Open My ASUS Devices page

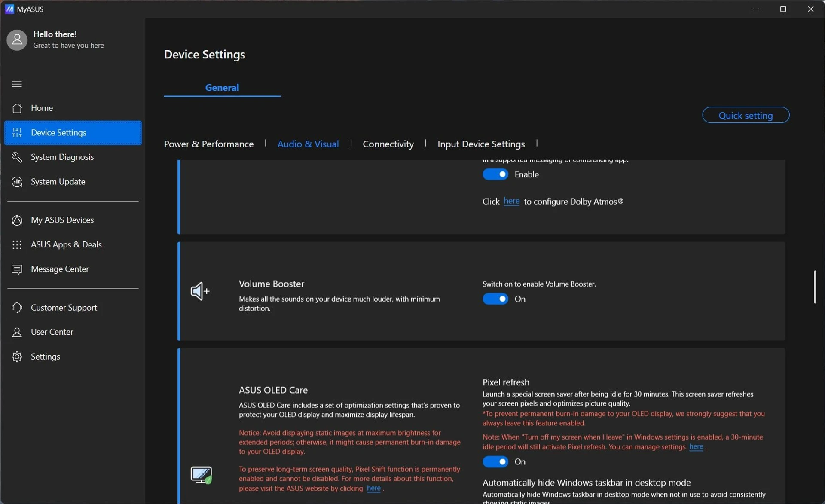pyautogui.click(x=73, y=220)
